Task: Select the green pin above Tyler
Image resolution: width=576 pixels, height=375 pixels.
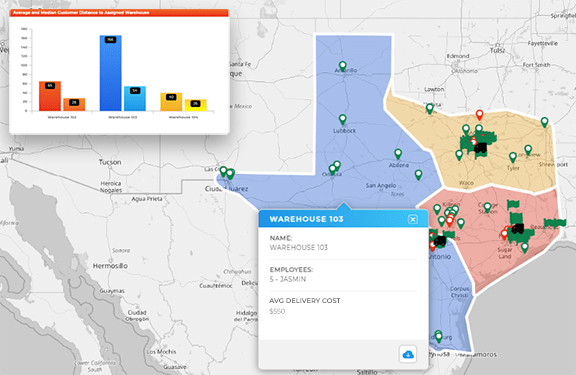Action: (513, 157)
